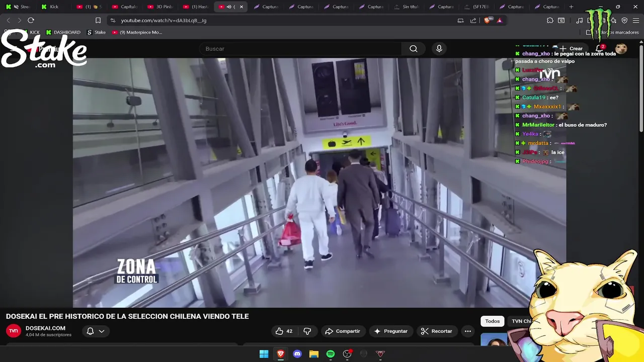This screenshot has height=362, width=644.
Task: Like the video with thumbs up
Action: pos(284,331)
